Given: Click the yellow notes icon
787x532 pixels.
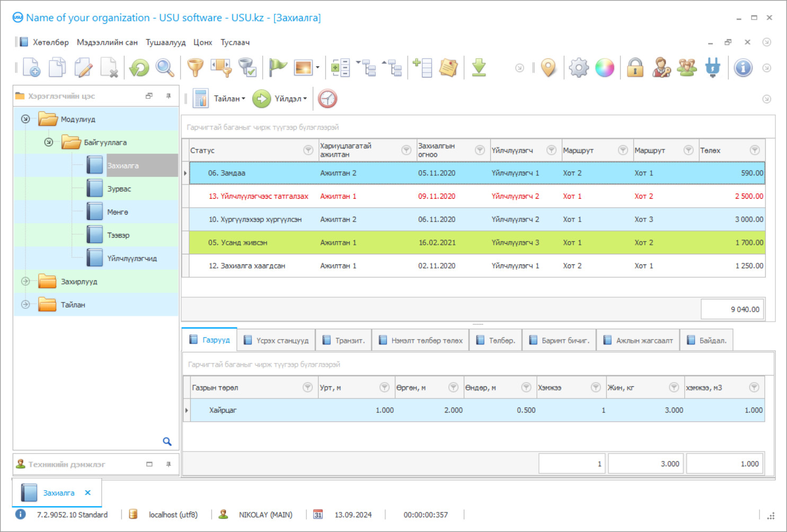Looking at the screenshot, I should tap(448, 68).
